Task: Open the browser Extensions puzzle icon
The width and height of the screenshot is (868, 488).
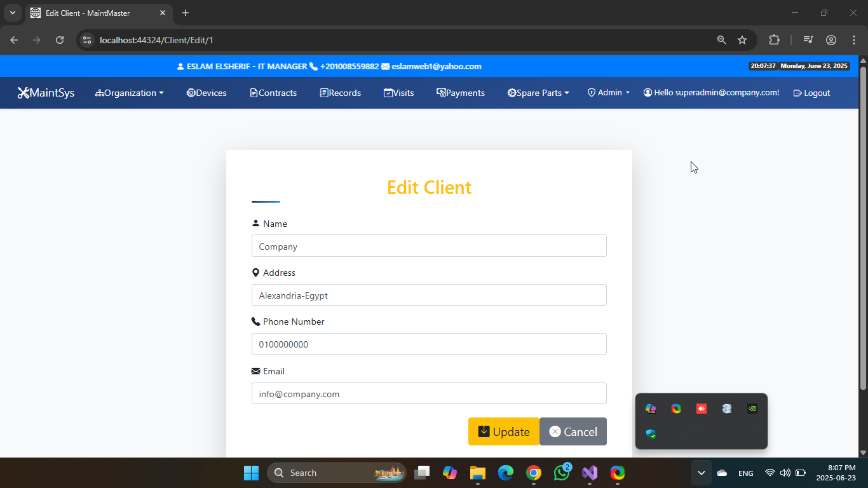Action: [774, 40]
